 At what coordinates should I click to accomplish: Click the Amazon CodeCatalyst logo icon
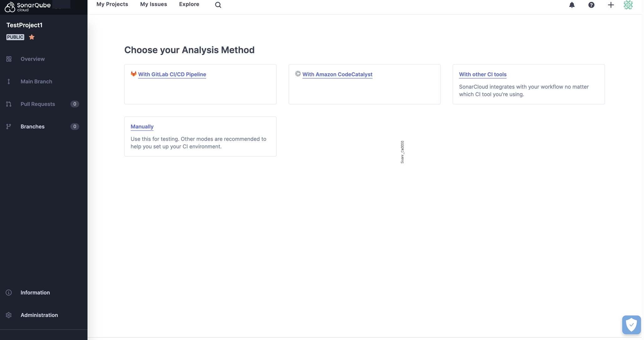[x=298, y=74]
